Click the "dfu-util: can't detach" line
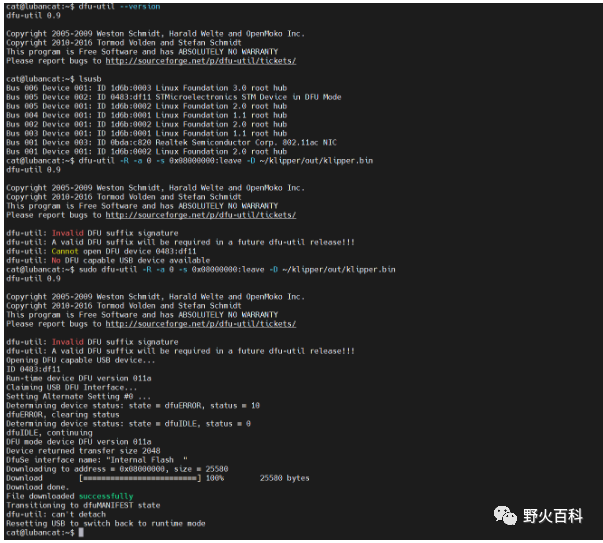 (56, 515)
